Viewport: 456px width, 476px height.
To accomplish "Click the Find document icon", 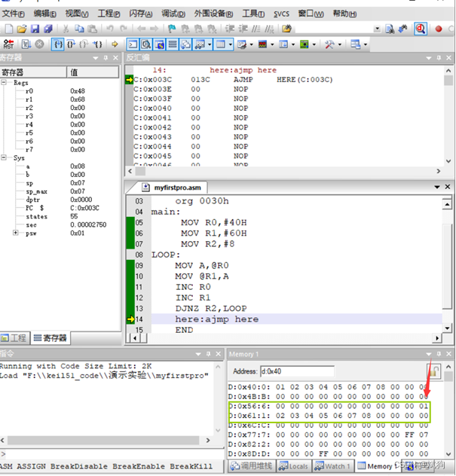I will [x=390, y=29].
